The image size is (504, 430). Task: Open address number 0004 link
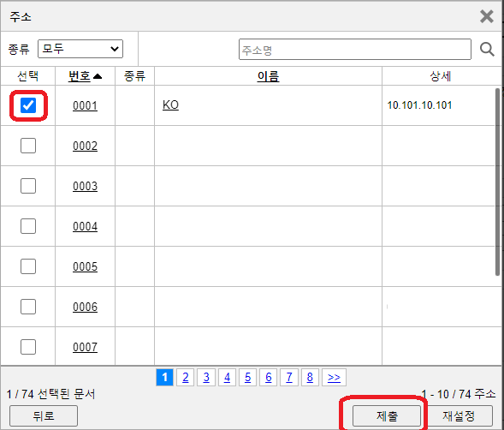point(85,226)
